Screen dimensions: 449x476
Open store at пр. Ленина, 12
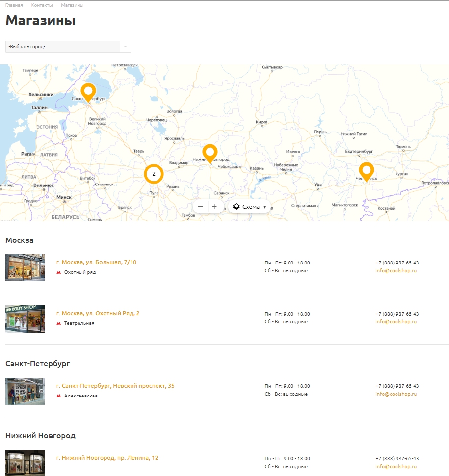tap(107, 458)
